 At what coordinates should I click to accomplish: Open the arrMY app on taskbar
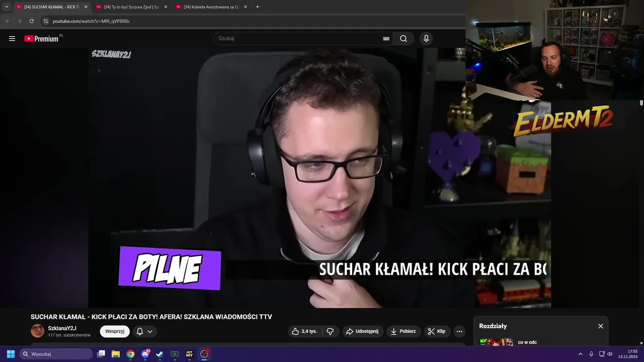tap(190, 354)
